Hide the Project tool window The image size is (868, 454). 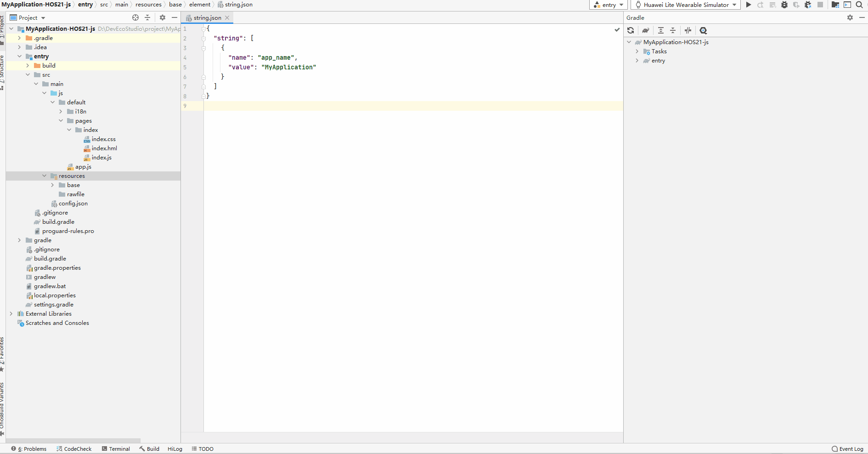pyautogui.click(x=175, y=17)
